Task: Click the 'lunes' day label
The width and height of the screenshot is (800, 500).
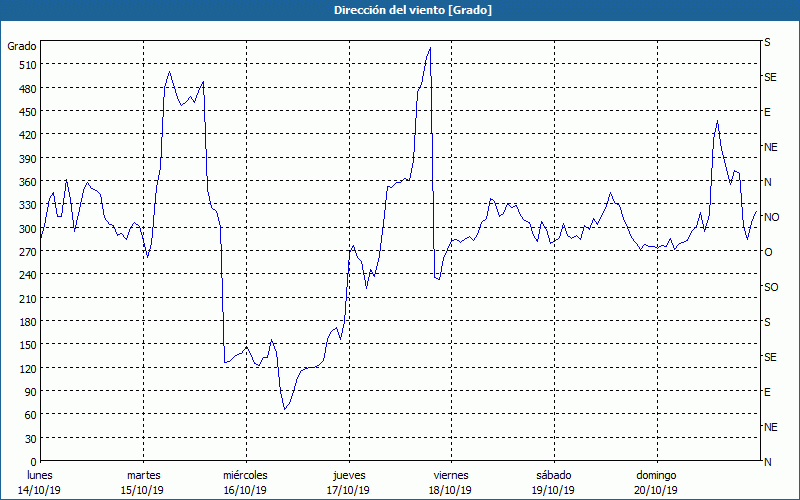Action: point(40,475)
